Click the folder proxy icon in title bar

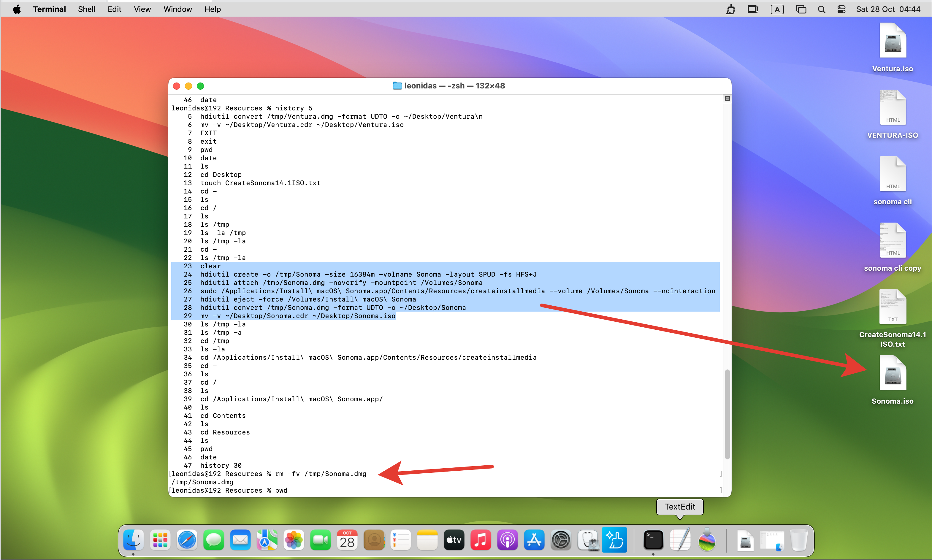(x=397, y=86)
